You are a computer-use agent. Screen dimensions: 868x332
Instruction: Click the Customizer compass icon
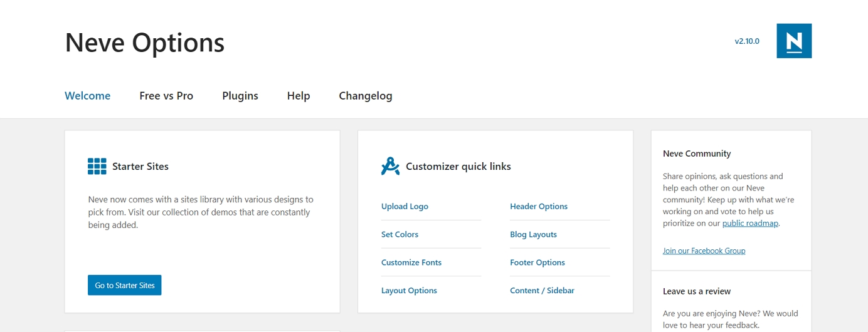[390, 166]
